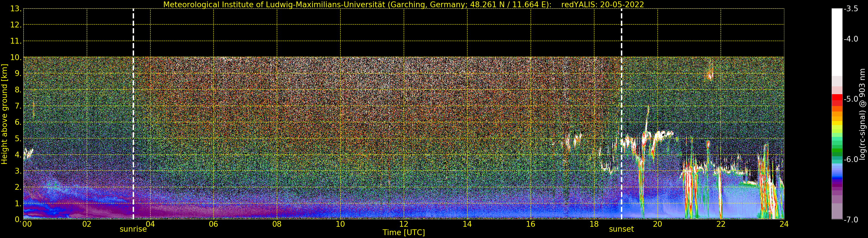Click the -3.5 colorbar tick value
Screen dimensions: 868x238
click(x=851, y=9)
